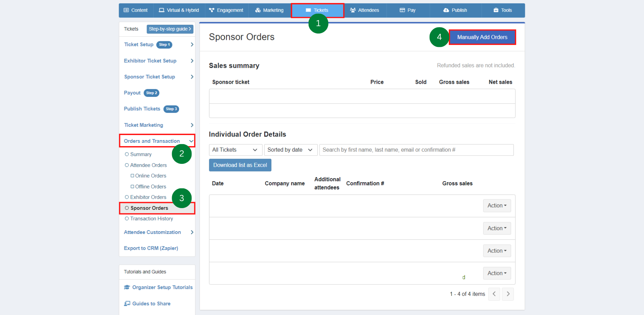Expand Sponsor Ticket Setup chevron
The image size is (644, 315).
coord(192,77)
